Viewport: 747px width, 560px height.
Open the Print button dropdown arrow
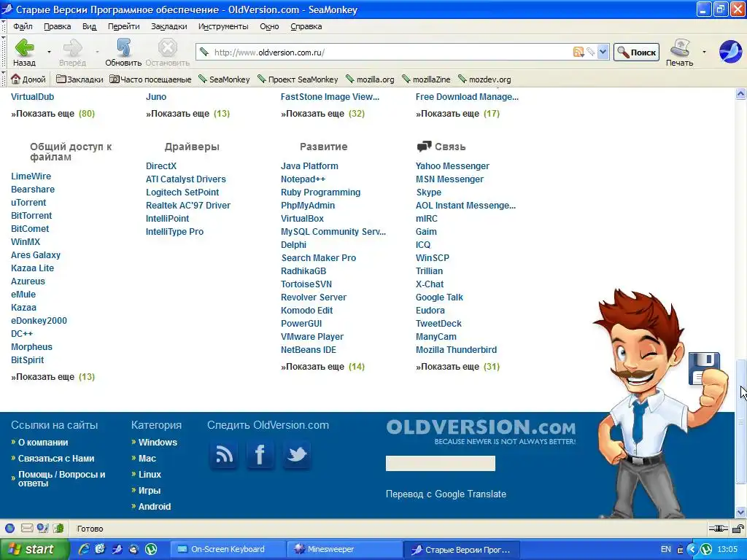pyautogui.click(x=704, y=52)
